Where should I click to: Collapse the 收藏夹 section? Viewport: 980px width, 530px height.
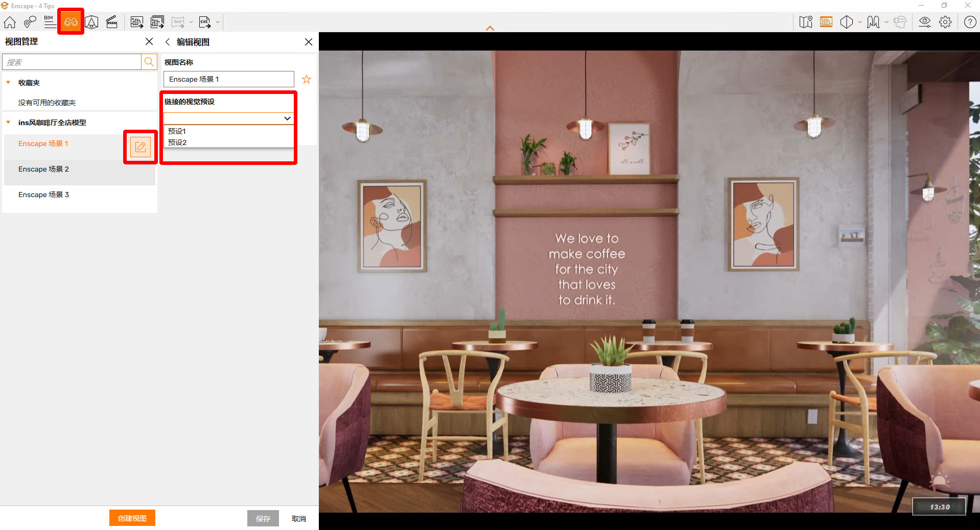click(8, 82)
